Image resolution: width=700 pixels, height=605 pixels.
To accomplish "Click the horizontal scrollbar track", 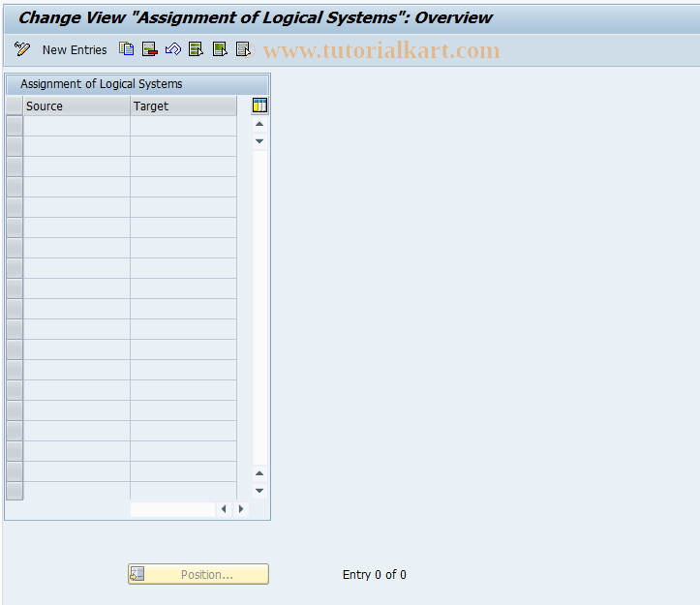I will (172, 509).
